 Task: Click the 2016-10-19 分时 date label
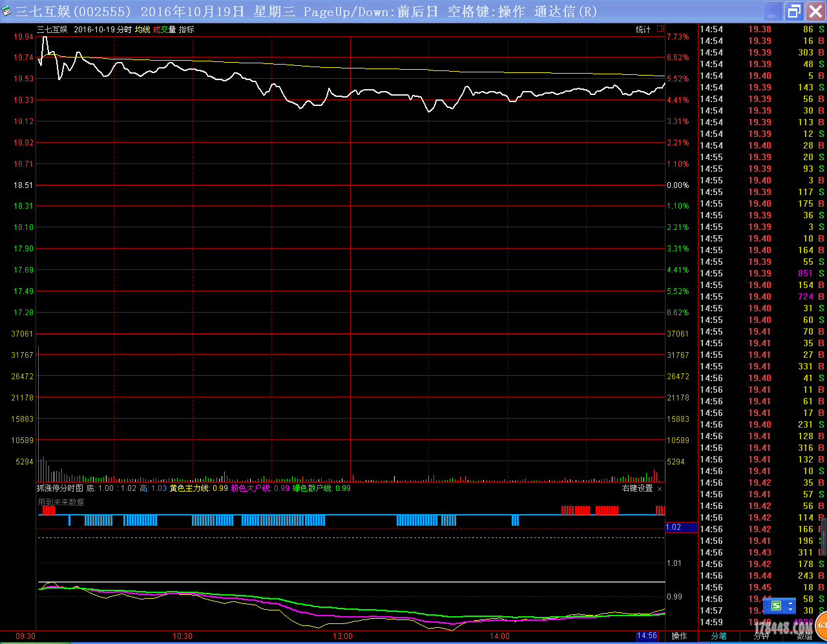tap(103, 30)
